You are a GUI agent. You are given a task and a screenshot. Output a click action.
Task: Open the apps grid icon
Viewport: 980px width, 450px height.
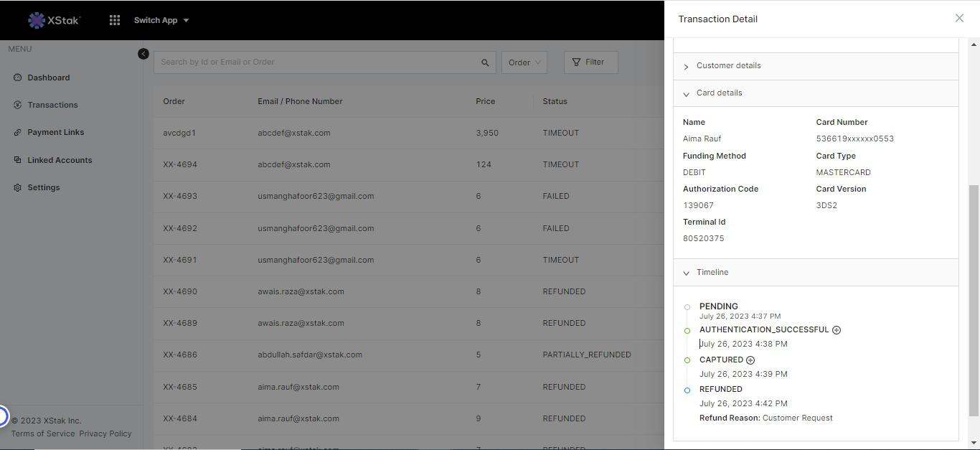115,20
